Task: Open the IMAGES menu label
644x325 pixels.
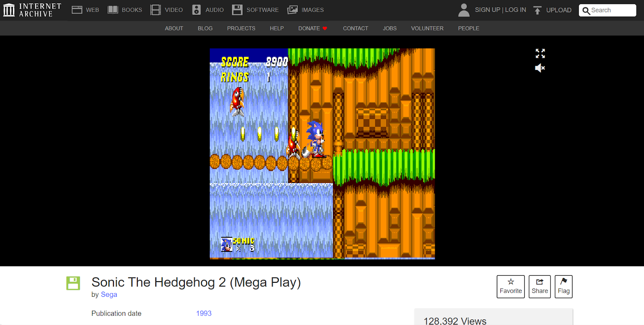Action: pos(313,10)
